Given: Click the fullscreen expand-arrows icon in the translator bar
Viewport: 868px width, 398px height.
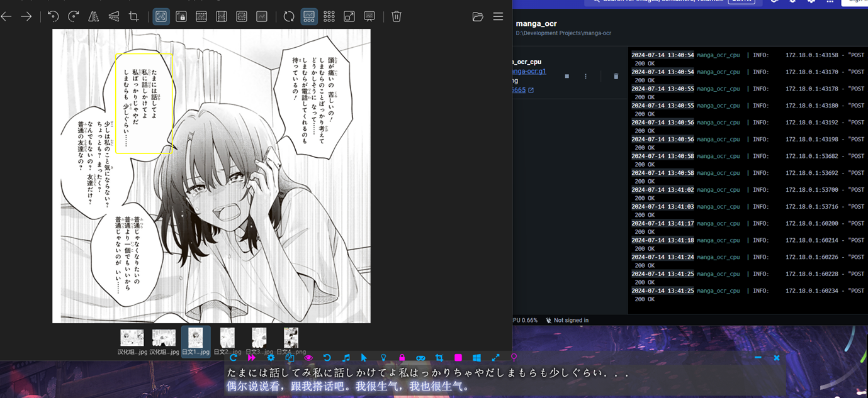Looking at the screenshot, I should (x=495, y=358).
